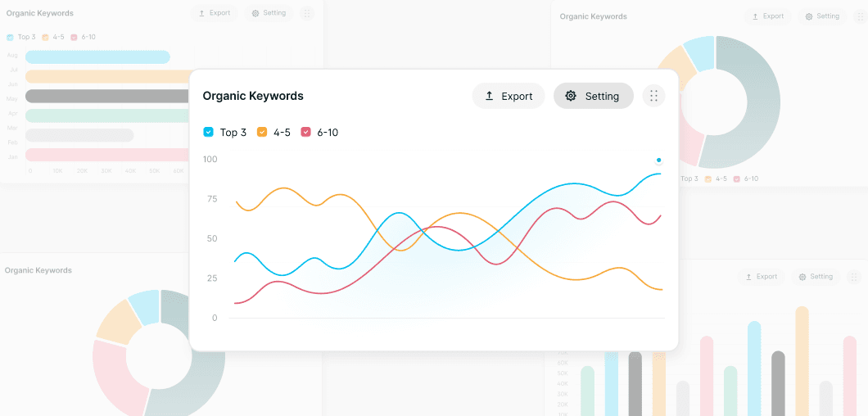Open Setting on the top-left bar chart card
868x416 pixels.
click(269, 13)
